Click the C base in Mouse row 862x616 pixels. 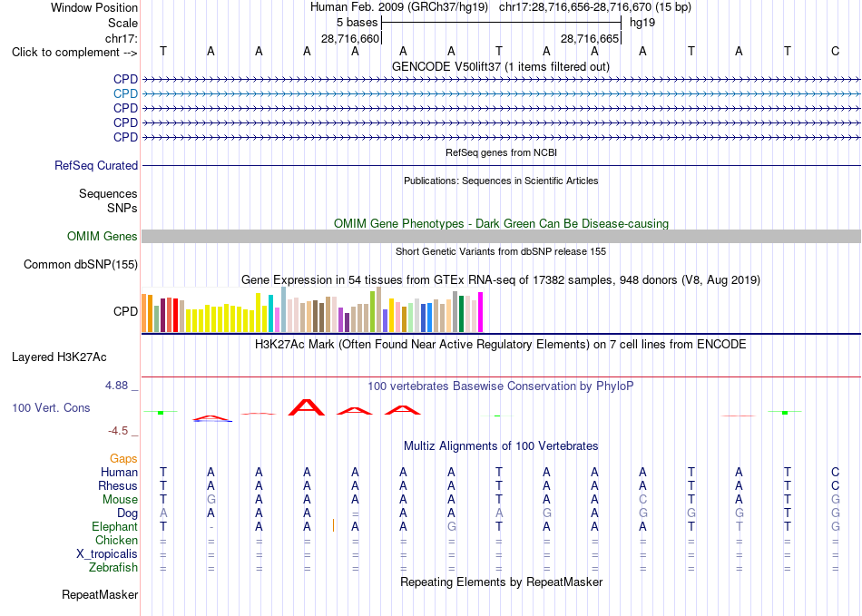coord(642,500)
